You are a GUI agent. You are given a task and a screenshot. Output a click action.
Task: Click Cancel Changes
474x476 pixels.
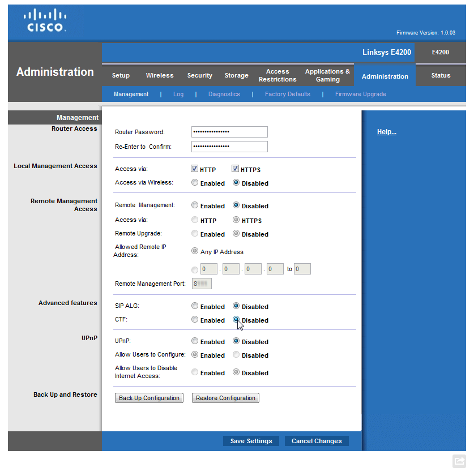(317, 441)
